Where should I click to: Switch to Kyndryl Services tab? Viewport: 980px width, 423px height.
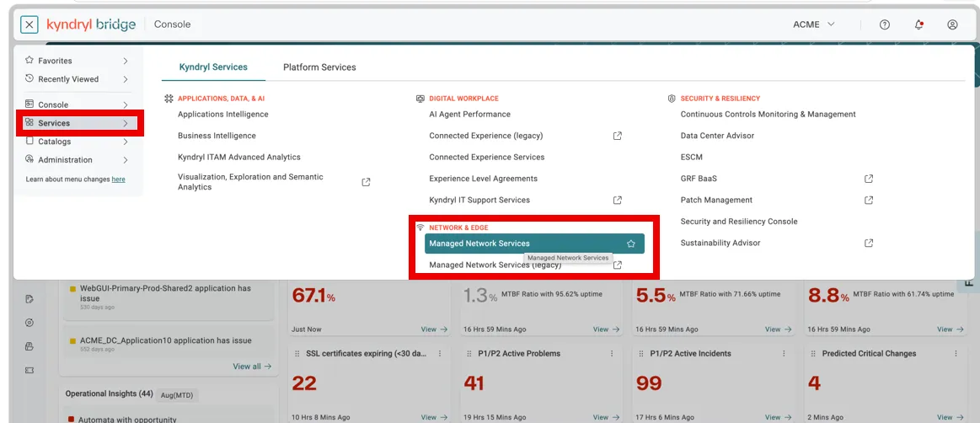coord(213,67)
